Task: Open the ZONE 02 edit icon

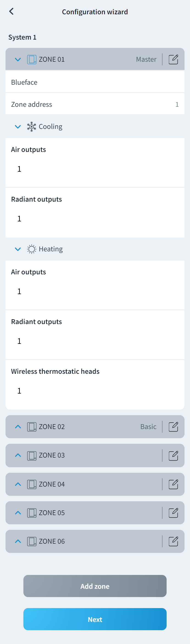Action: [173, 427]
